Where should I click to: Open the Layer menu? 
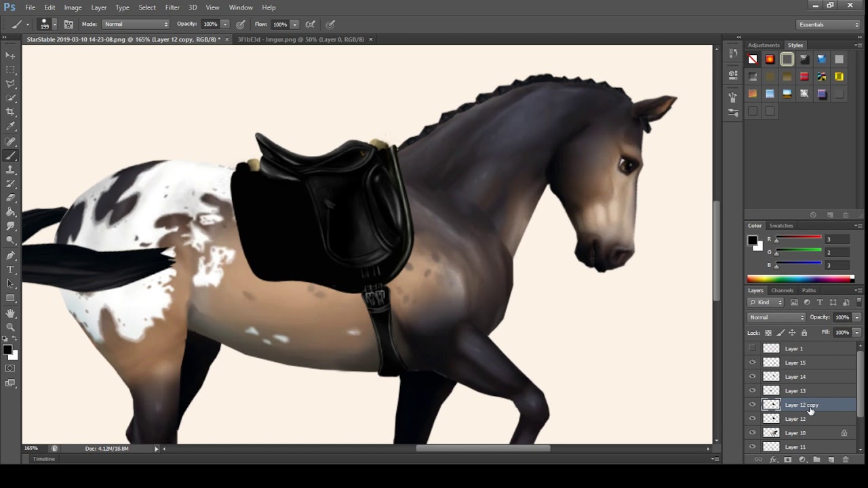(99, 7)
